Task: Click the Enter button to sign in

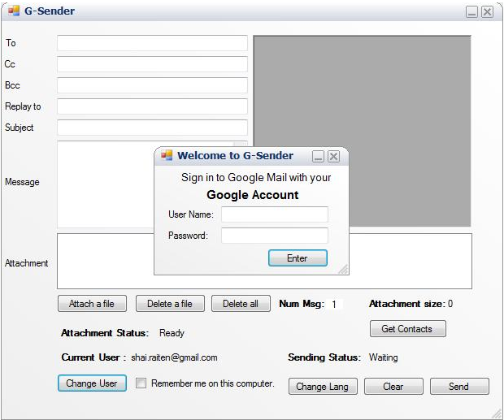Action: coord(298,258)
